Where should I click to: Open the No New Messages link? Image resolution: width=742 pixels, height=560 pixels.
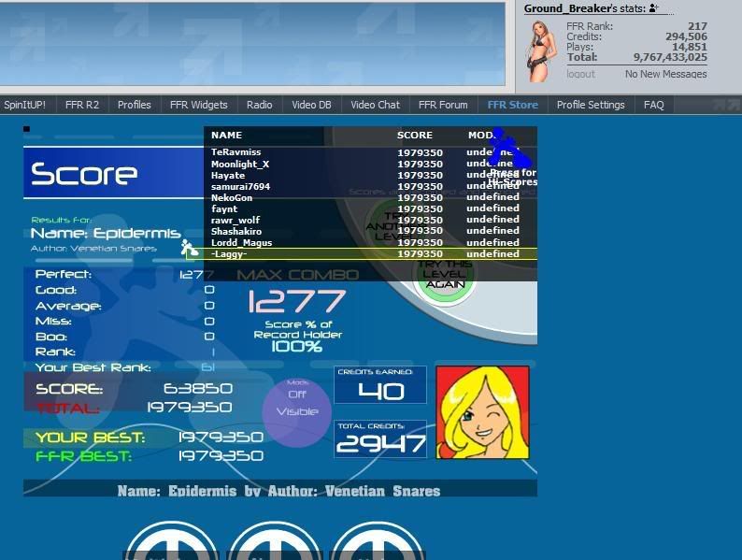[665, 74]
